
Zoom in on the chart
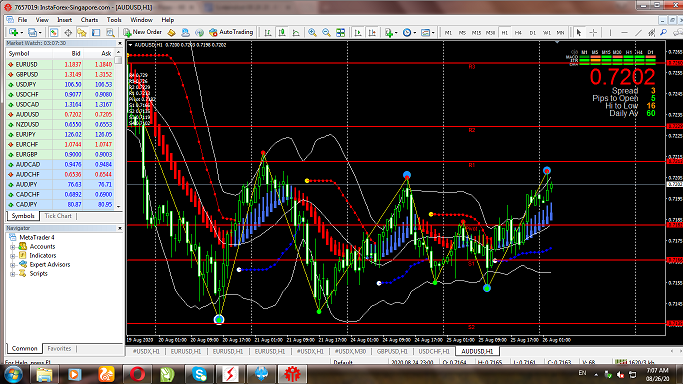coord(312,33)
